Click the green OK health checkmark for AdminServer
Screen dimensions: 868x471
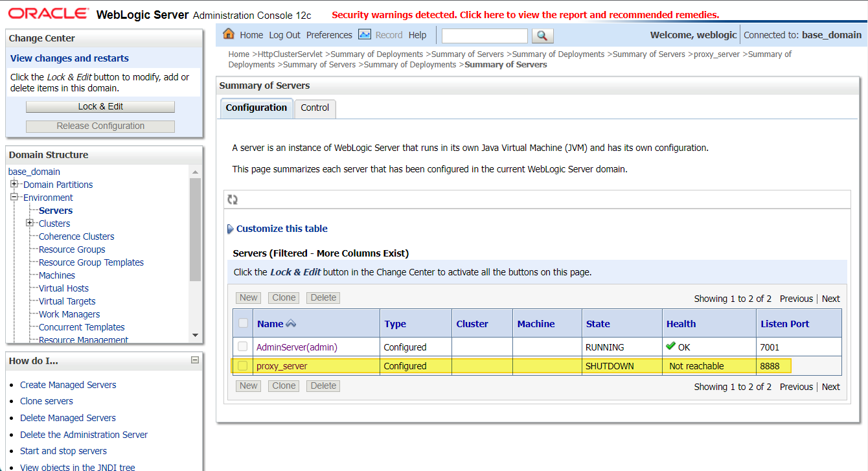click(670, 346)
